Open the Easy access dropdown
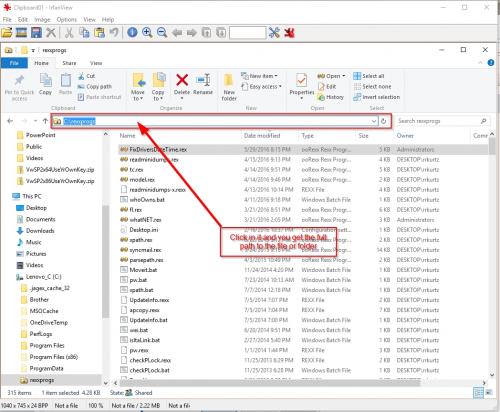The image size is (500, 412). pos(261,87)
